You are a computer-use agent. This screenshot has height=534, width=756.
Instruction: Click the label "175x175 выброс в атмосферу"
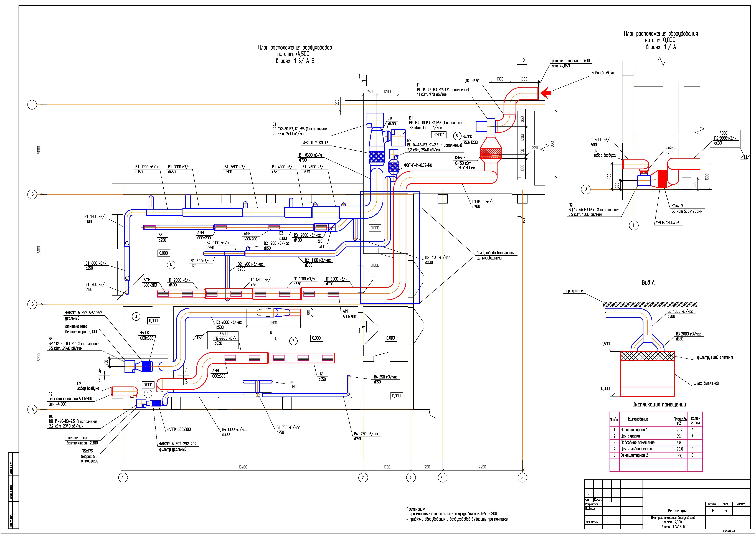pyautogui.click(x=89, y=456)
